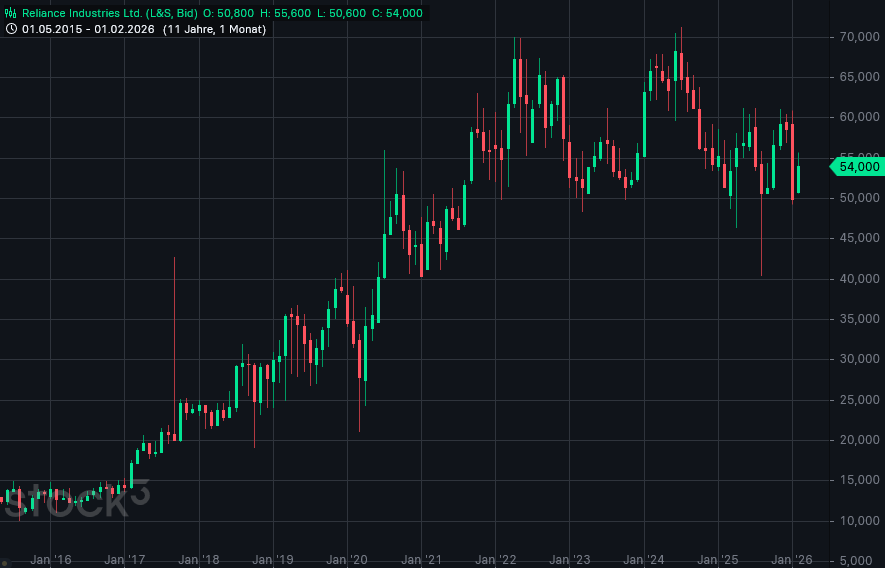This screenshot has width=885, height=568.
Task: Click the 70,000 price axis label
Action: click(858, 37)
